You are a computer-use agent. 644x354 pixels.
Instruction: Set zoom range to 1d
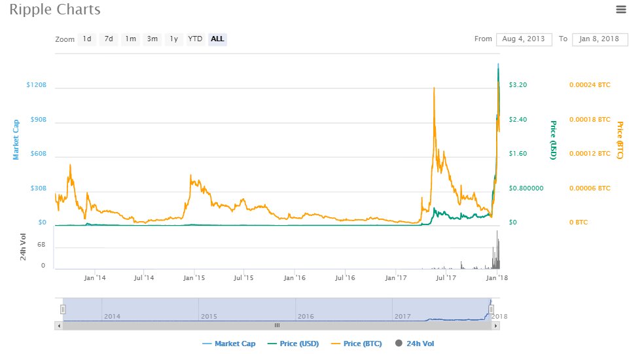coord(87,39)
